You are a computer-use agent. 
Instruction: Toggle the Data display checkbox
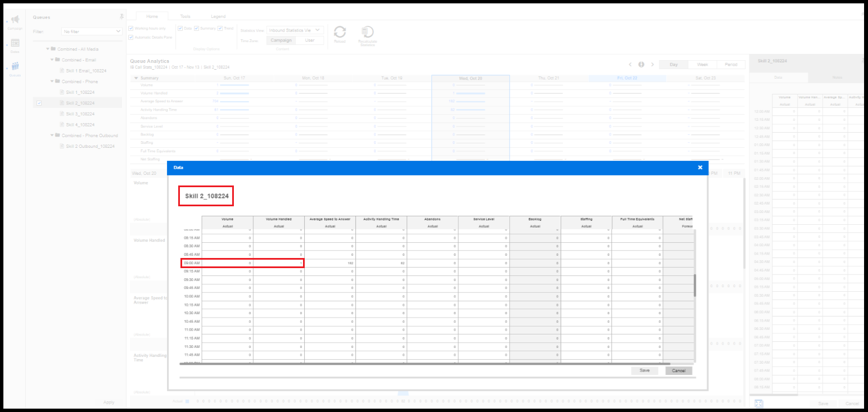(x=180, y=28)
